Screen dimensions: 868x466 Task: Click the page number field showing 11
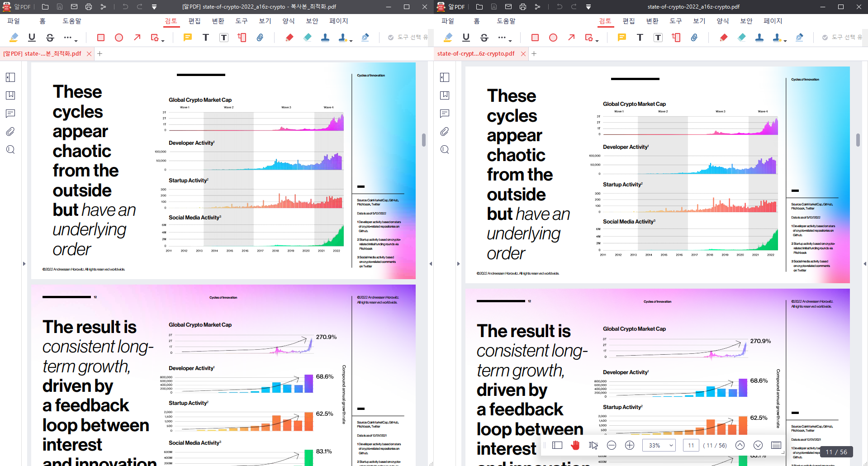tap(691, 445)
